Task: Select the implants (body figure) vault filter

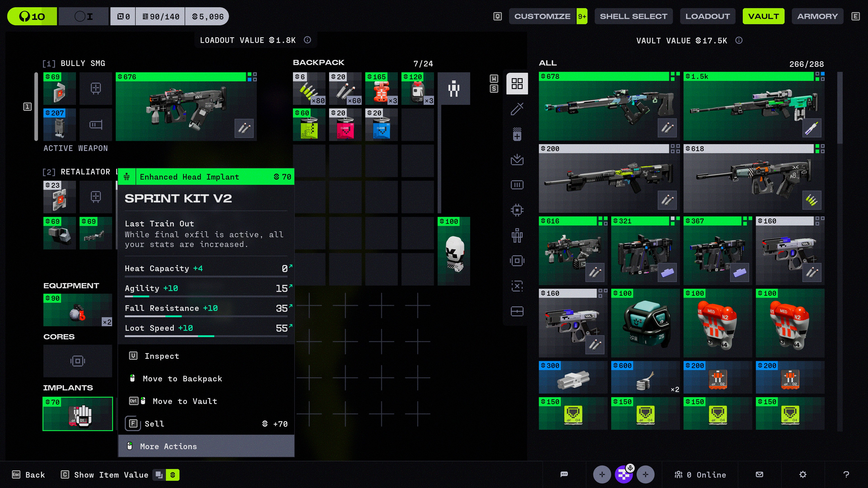Action: (517, 235)
